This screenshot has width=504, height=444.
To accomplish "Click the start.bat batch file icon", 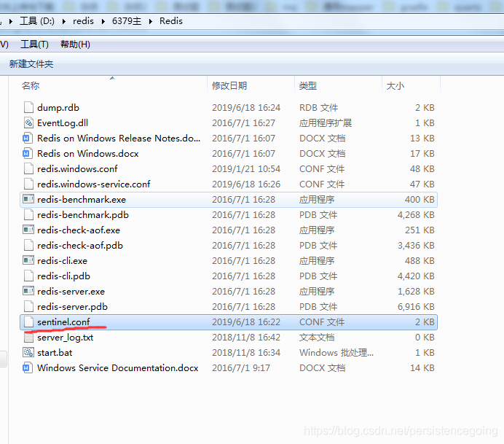I will [28, 352].
